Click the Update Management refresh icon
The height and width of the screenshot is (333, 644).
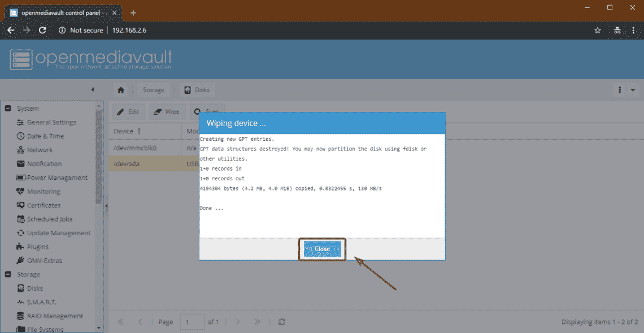(20, 233)
